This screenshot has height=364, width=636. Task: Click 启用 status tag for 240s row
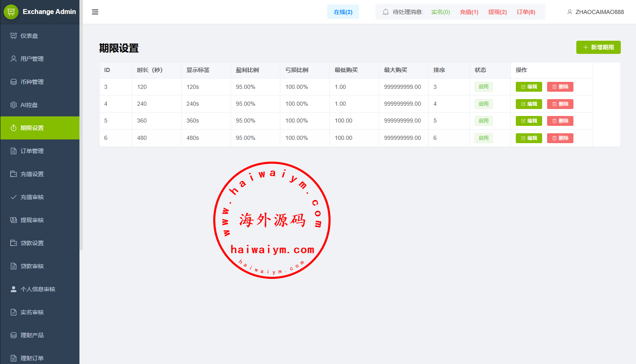coord(483,104)
